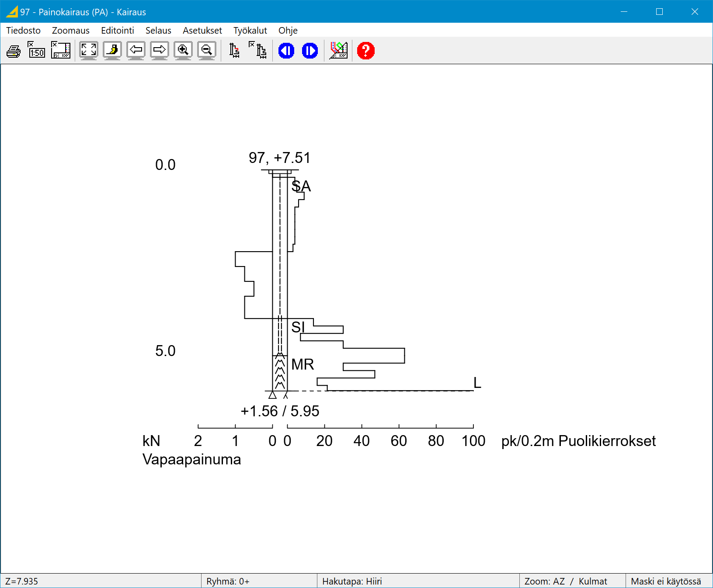Open the Asetukset menu
This screenshot has height=588, width=713.
click(x=202, y=31)
